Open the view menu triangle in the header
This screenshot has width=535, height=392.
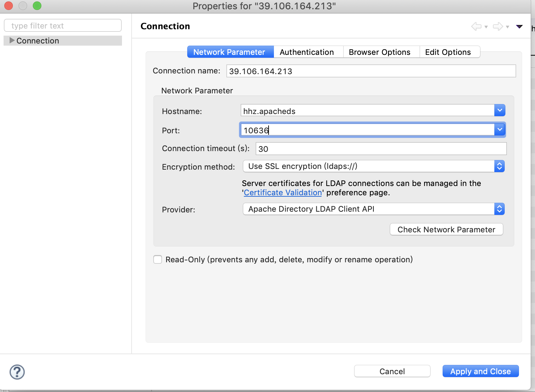click(x=519, y=26)
